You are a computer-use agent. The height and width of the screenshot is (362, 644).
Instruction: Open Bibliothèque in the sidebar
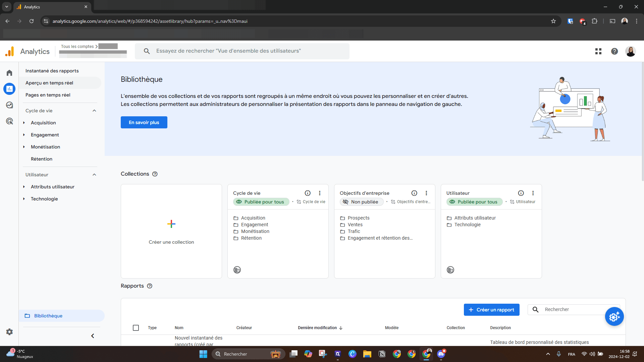click(x=62, y=316)
